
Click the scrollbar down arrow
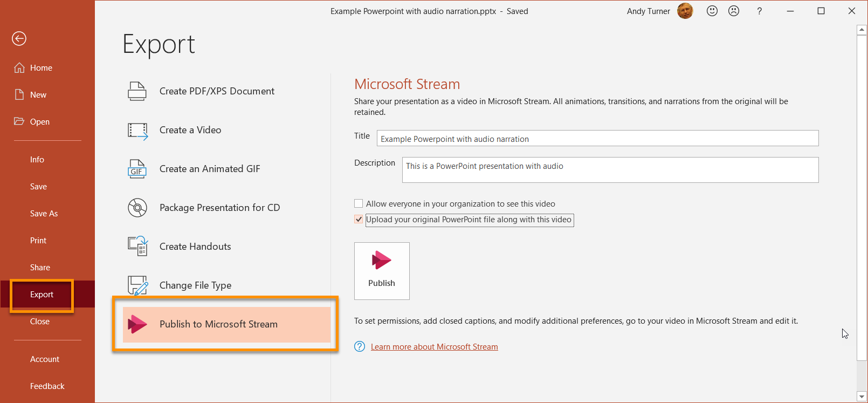862,397
